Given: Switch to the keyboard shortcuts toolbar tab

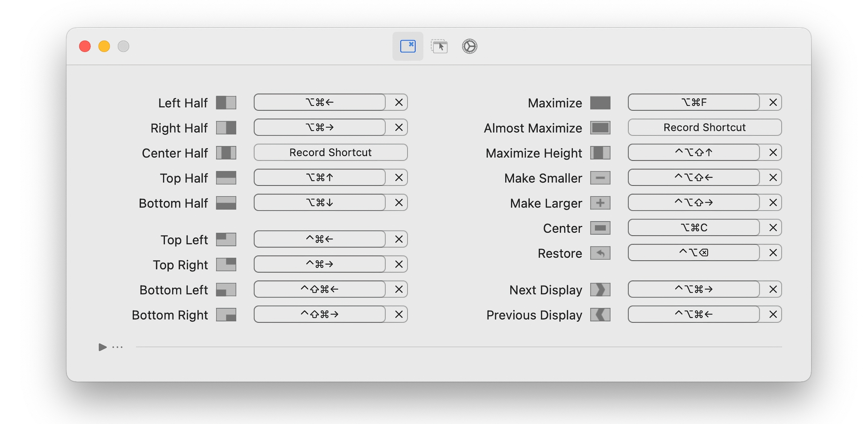Looking at the screenshot, I should coord(408,46).
